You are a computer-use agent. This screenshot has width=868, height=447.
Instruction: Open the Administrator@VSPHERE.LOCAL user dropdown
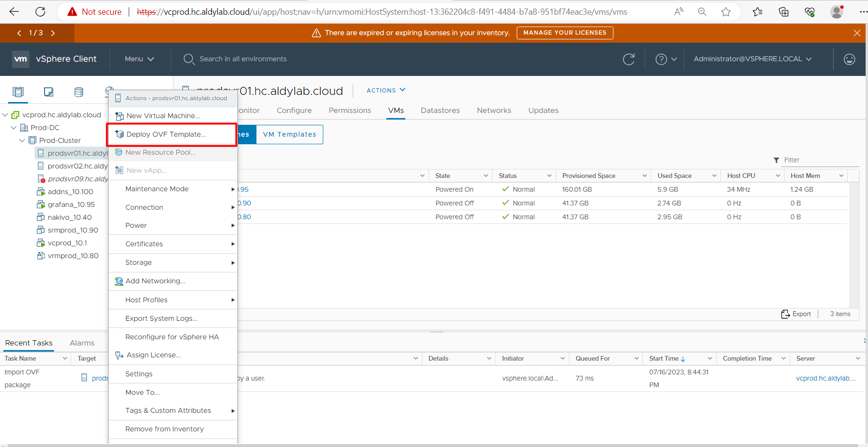tap(752, 59)
